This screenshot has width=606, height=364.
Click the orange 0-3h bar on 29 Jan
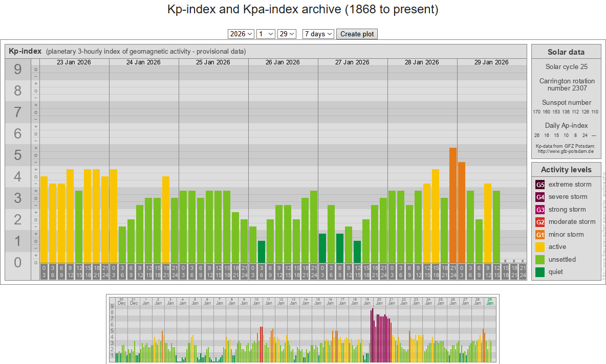pos(462,212)
